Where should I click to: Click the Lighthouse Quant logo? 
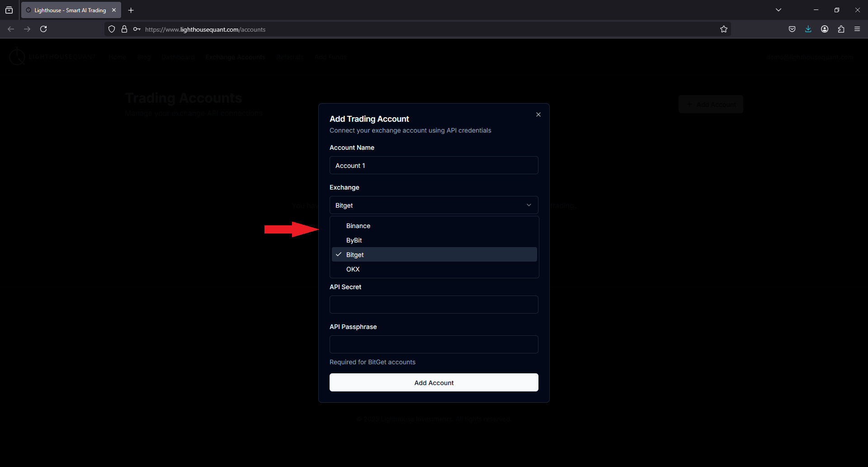click(x=52, y=57)
